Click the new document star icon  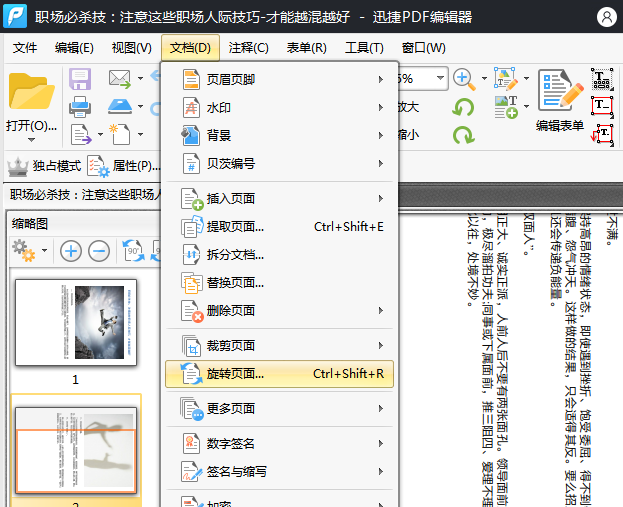pyautogui.click(x=120, y=134)
